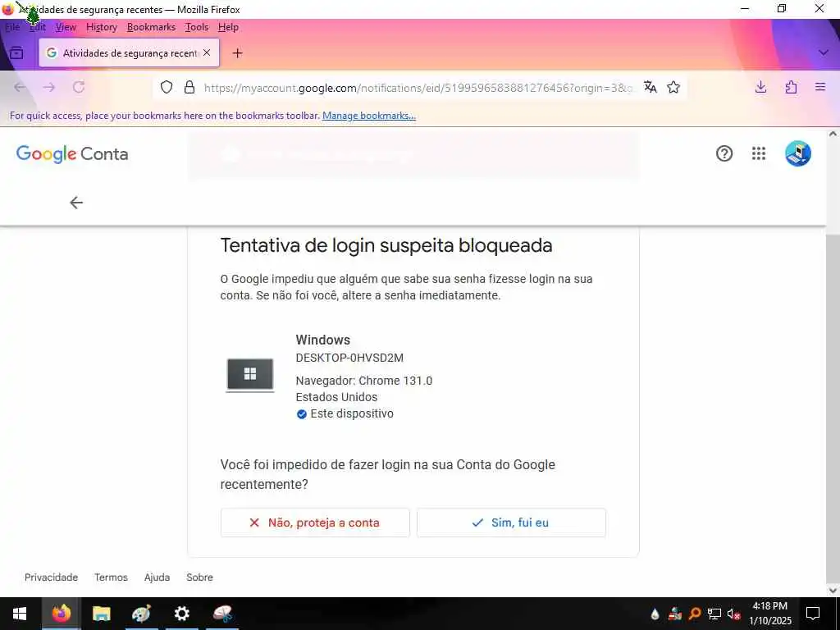Click Sim, fui eu button
The image size is (840, 630).
click(512, 523)
